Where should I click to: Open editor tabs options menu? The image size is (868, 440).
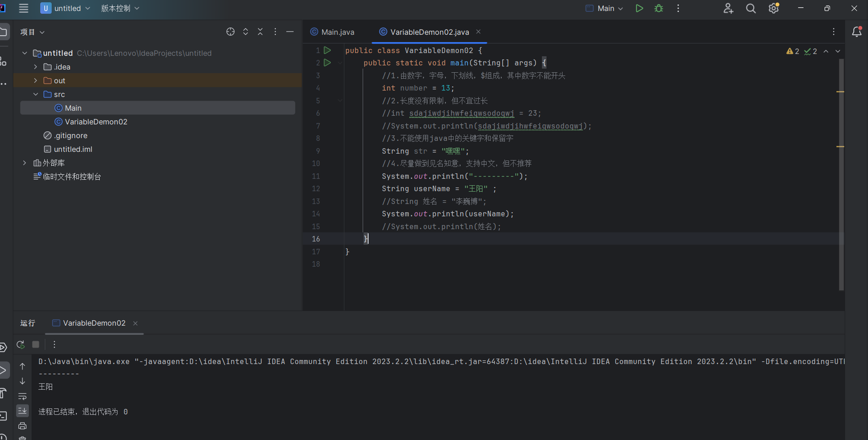click(x=834, y=32)
